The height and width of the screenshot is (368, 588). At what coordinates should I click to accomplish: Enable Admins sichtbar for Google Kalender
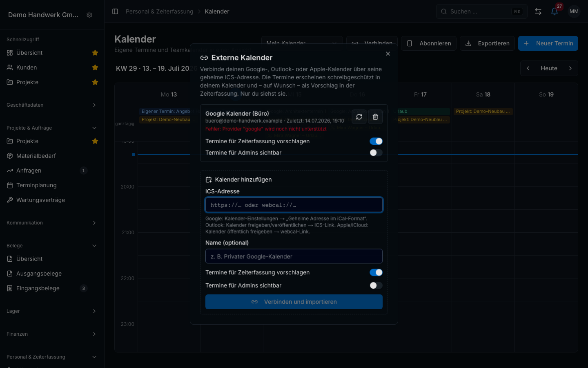[376, 153]
